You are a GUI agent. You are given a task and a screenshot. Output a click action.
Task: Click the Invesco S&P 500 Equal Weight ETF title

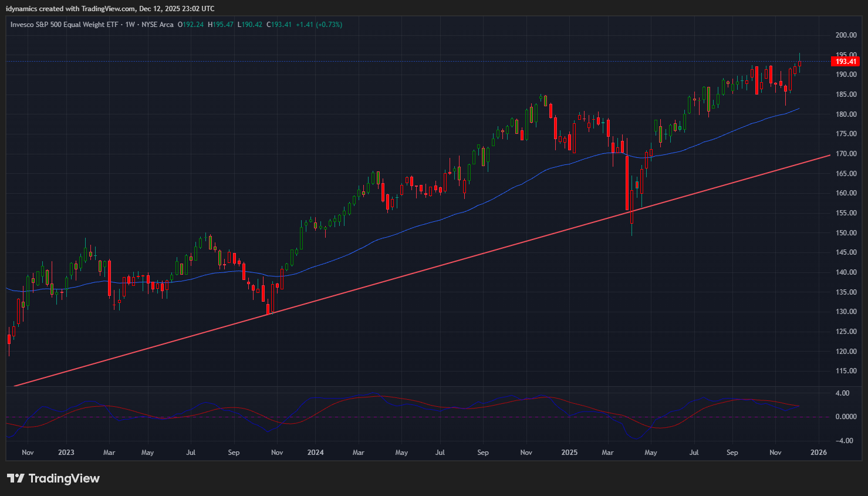tap(65, 25)
